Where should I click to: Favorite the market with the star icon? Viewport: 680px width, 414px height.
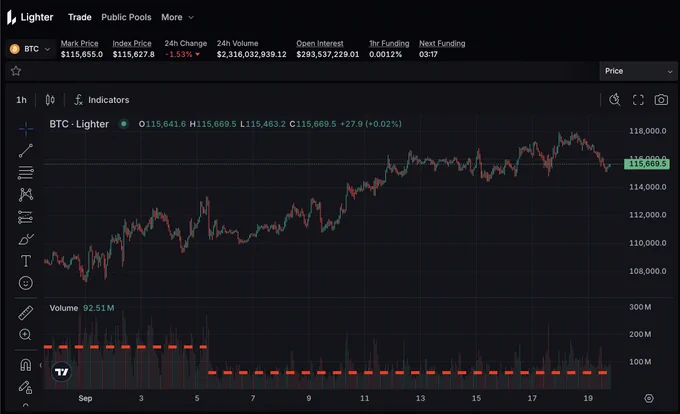click(16, 71)
